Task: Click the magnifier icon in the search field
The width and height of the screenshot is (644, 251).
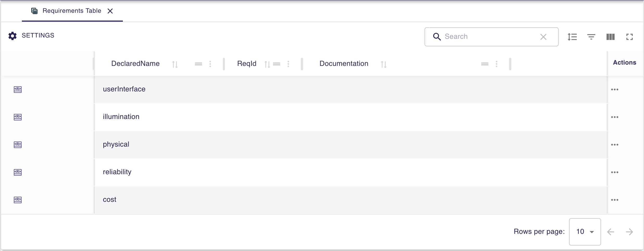Action: point(437,37)
